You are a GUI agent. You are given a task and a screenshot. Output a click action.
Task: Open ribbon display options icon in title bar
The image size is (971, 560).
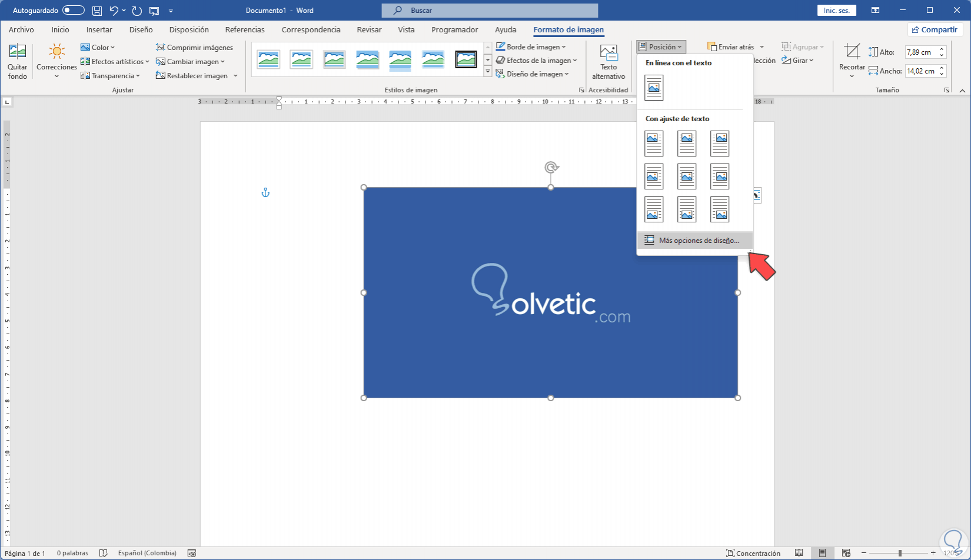(876, 11)
